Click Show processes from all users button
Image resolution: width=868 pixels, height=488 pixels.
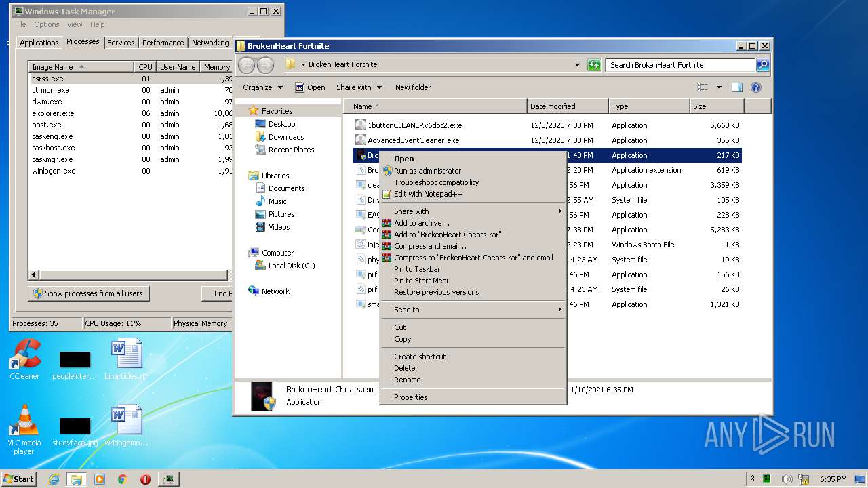coord(89,293)
